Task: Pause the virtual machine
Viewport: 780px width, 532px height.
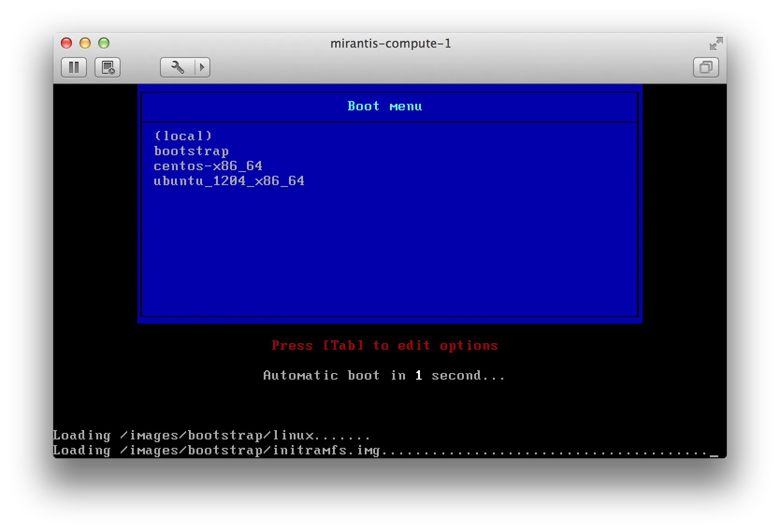Action: 74,67
